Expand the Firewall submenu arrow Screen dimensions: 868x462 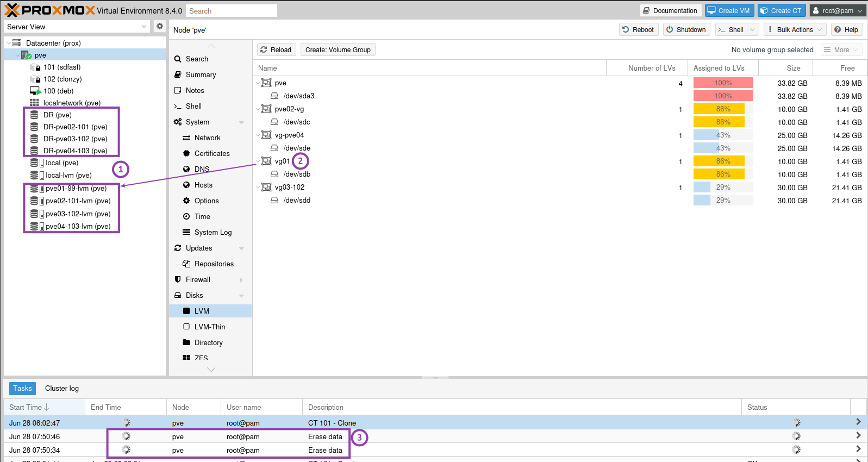(241, 280)
